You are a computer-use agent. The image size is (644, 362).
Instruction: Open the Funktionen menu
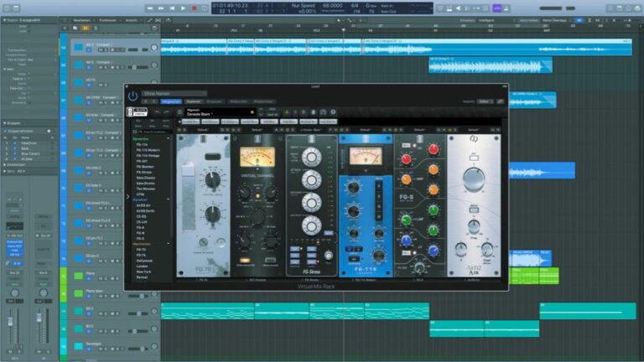tap(107, 20)
